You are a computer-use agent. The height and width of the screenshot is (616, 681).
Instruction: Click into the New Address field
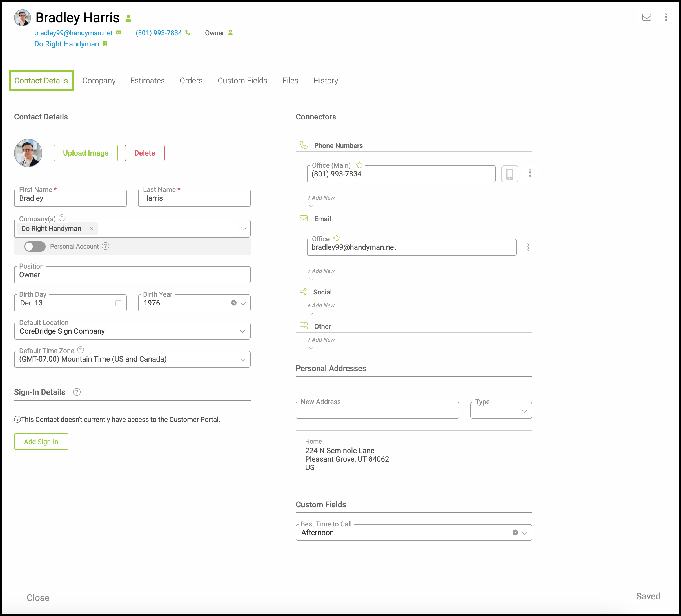[x=377, y=411]
